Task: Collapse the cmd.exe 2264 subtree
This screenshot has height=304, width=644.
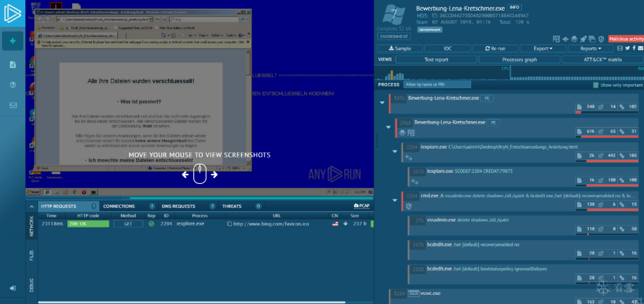Action: (x=394, y=200)
